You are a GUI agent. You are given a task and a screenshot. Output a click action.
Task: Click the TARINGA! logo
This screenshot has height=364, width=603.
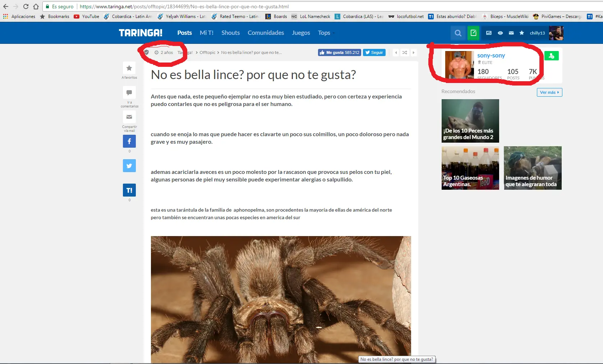point(141,33)
